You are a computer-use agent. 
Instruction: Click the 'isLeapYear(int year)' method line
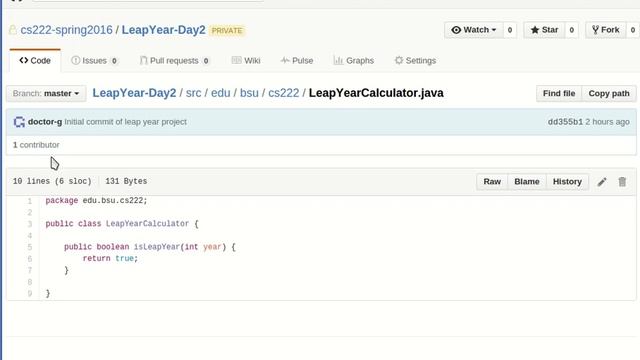coord(150,247)
